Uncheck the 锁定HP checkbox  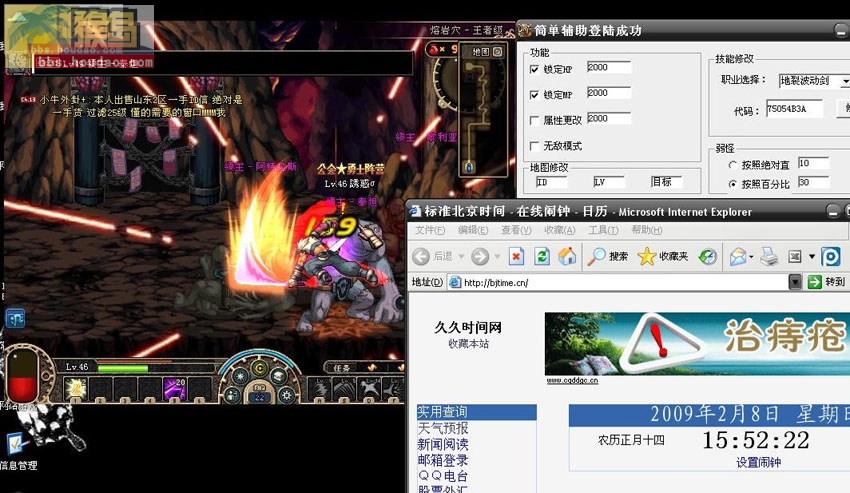tap(535, 69)
